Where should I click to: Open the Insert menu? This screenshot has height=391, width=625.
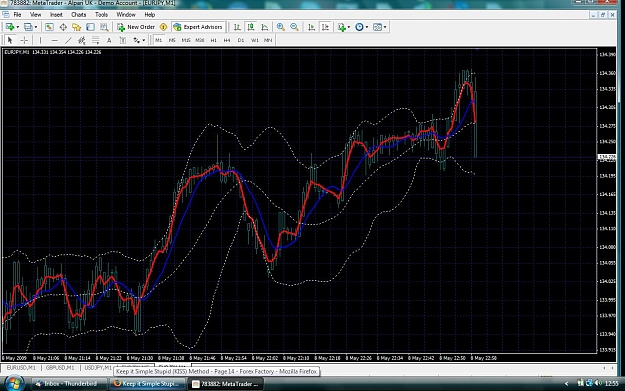[x=56, y=15]
